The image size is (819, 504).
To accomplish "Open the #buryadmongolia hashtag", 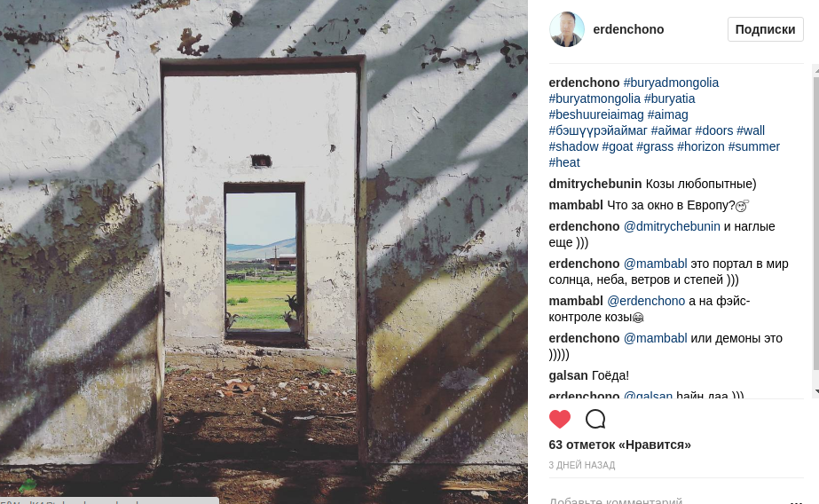I will point(671,83).
